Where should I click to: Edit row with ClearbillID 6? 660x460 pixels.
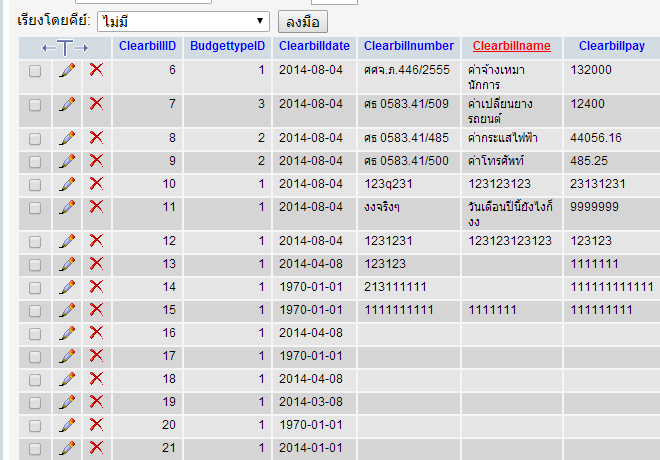pyautogui.click(x=67, y=70)
